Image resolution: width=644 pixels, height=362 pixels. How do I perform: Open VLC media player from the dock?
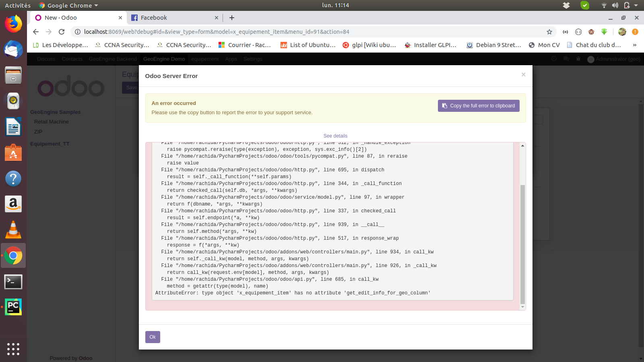[13, 230]
